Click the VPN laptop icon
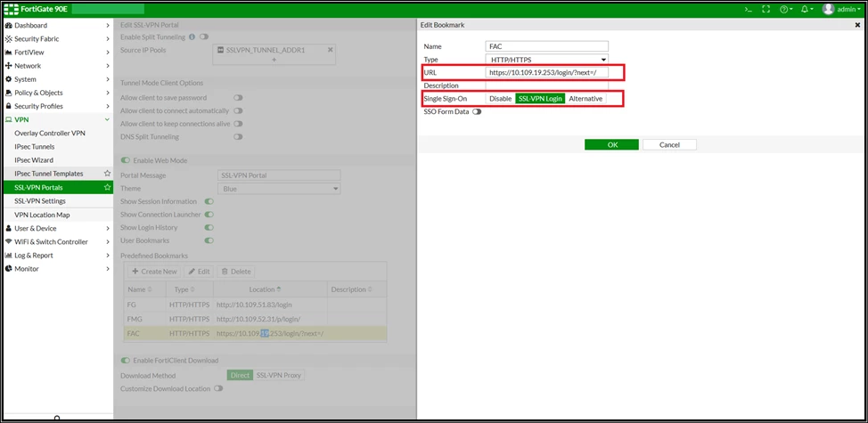 pos(9,120)
